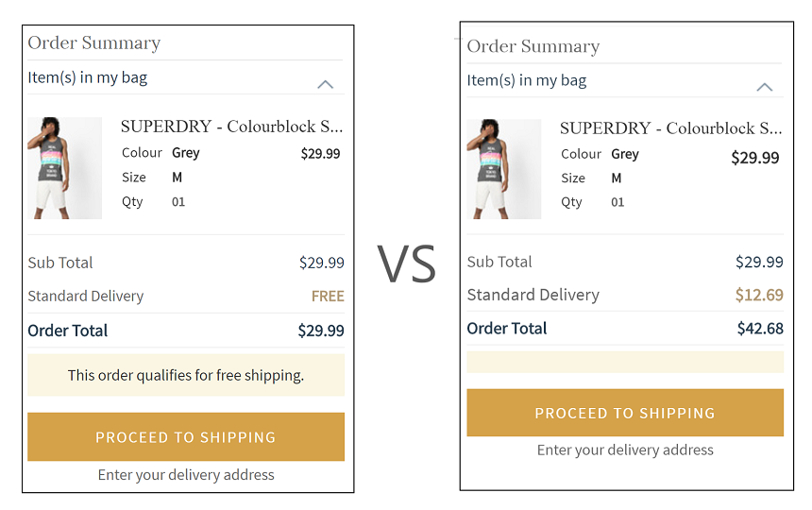Open product thumbnail in free-shipping order summary

[64, 168]
